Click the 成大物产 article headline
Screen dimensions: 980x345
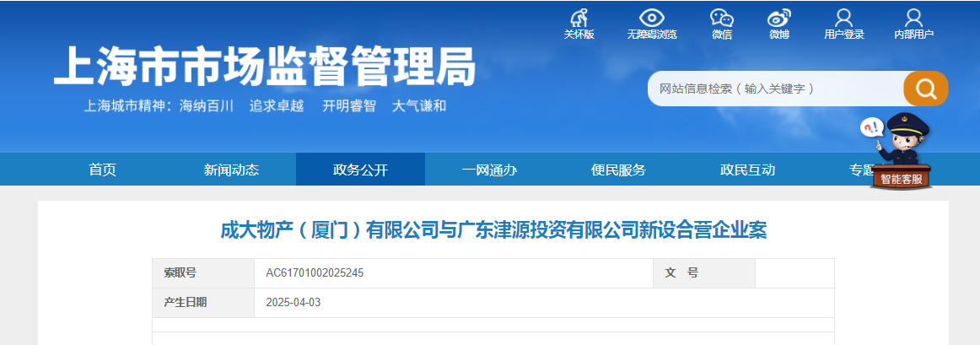pyautogui.click(x=493, y=230)
